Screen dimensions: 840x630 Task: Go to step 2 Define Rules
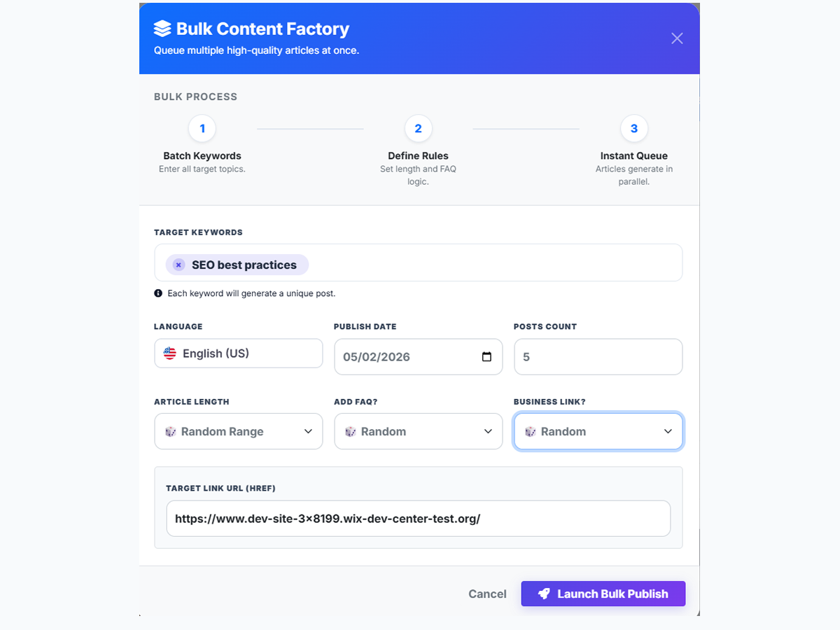tap(418, 129)
